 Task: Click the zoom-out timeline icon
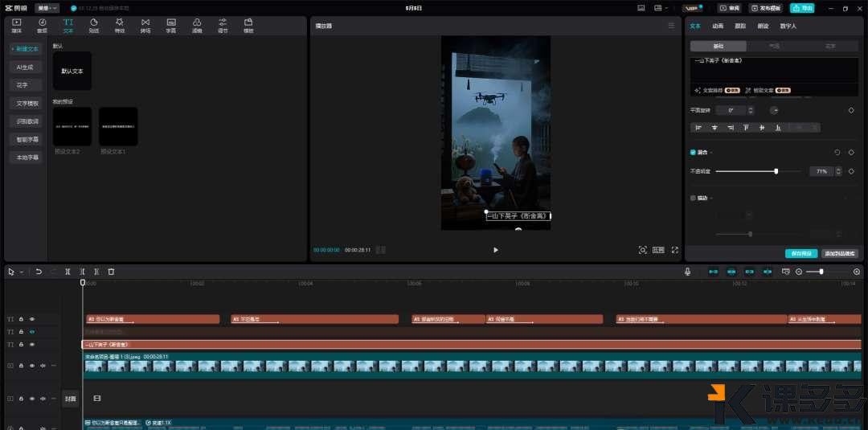click(x=799, y=272)
